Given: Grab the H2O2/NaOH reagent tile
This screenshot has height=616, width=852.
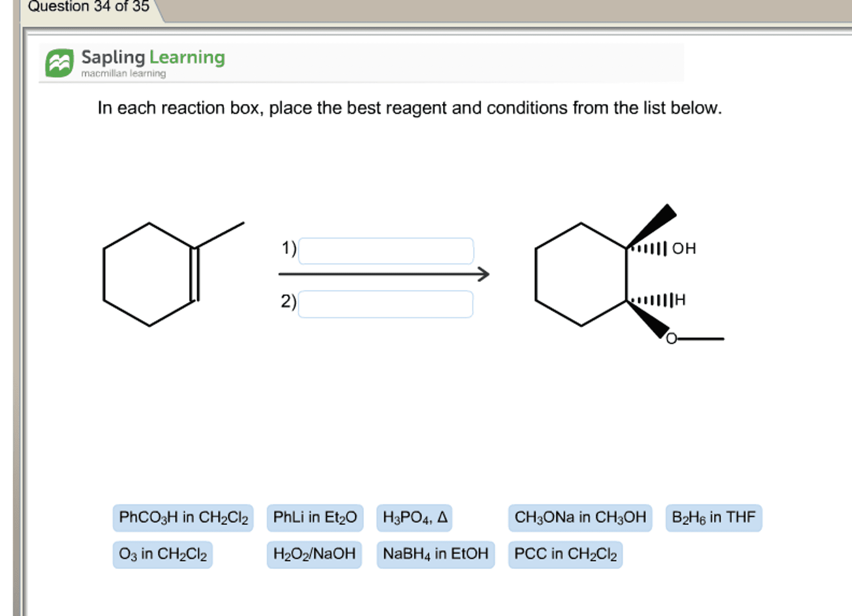Looking at the screenshot, I should click(314, 554).
